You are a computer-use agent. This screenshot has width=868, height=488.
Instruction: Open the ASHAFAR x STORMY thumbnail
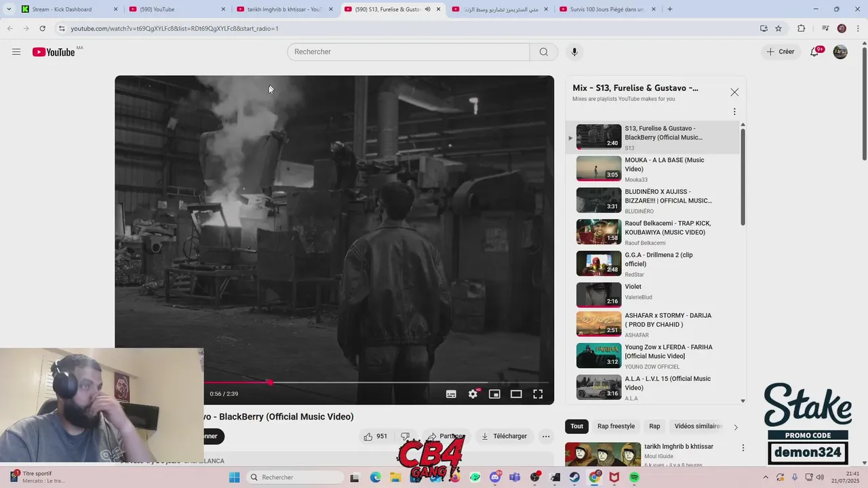coord(599,324)
